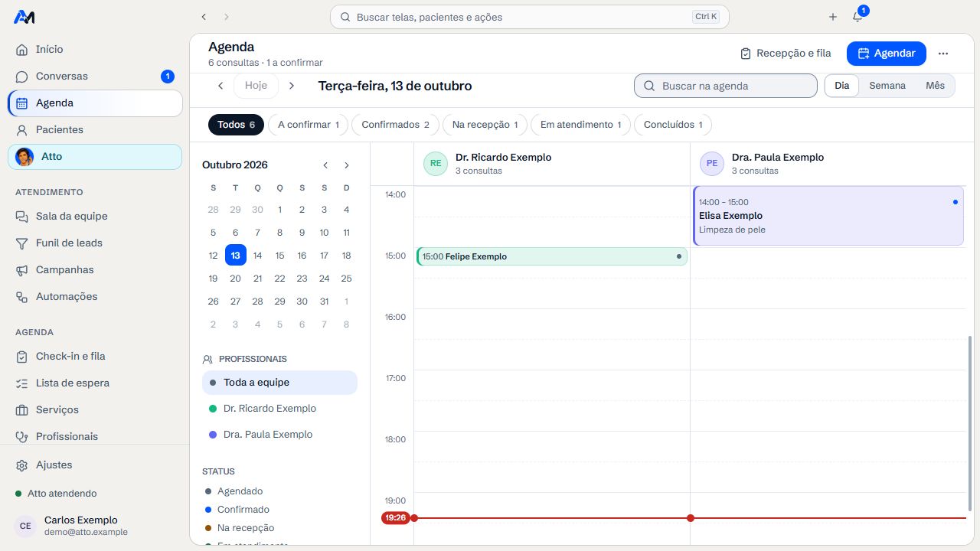Click the Buscar na agenda field
Viewport: 980px width, 551px height.
pyautogui.click(x=726, y=86)
